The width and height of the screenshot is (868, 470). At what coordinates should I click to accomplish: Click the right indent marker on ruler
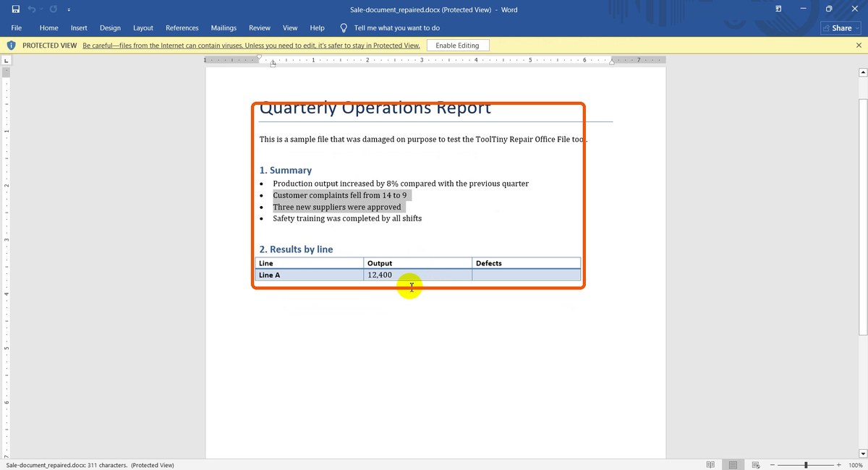612,63
